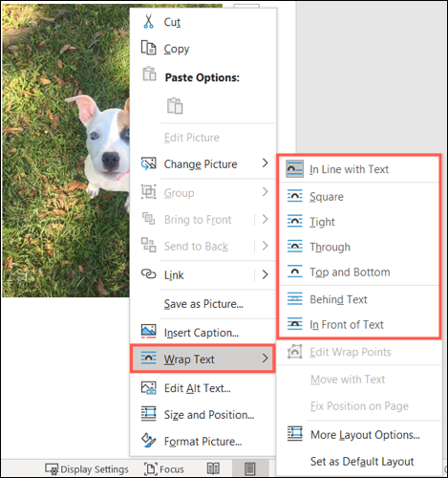Click the Behind Text icon
This screenshot has height=478, width=448.
pyautogui.click(x=294, y=299)
